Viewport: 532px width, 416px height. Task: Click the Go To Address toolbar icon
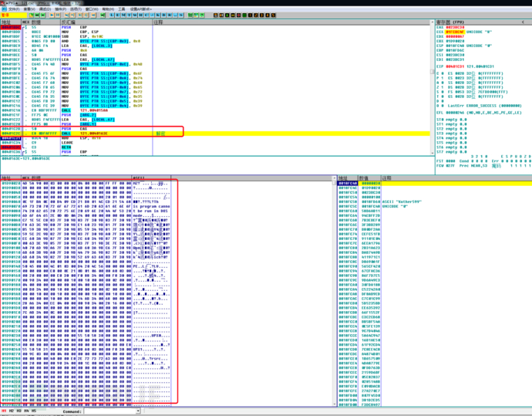[103, 15]
